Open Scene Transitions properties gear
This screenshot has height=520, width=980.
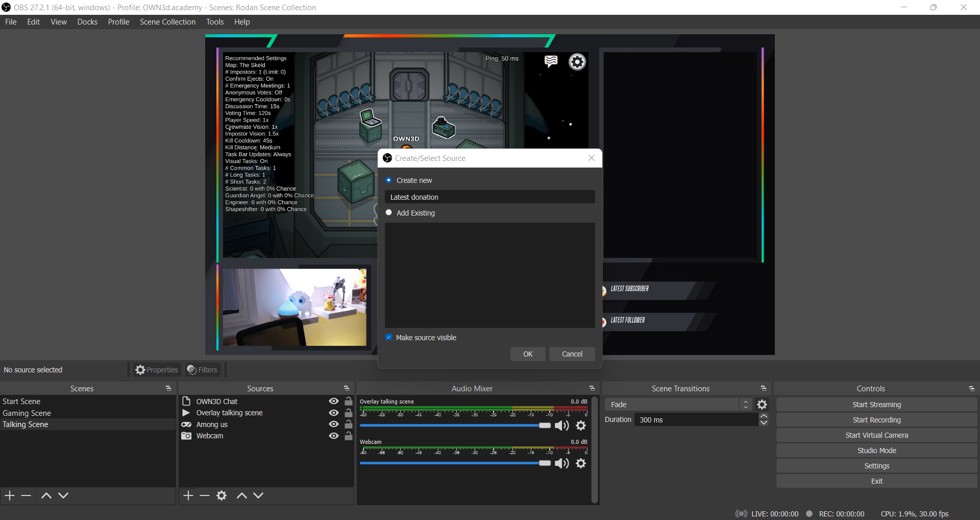762,405
